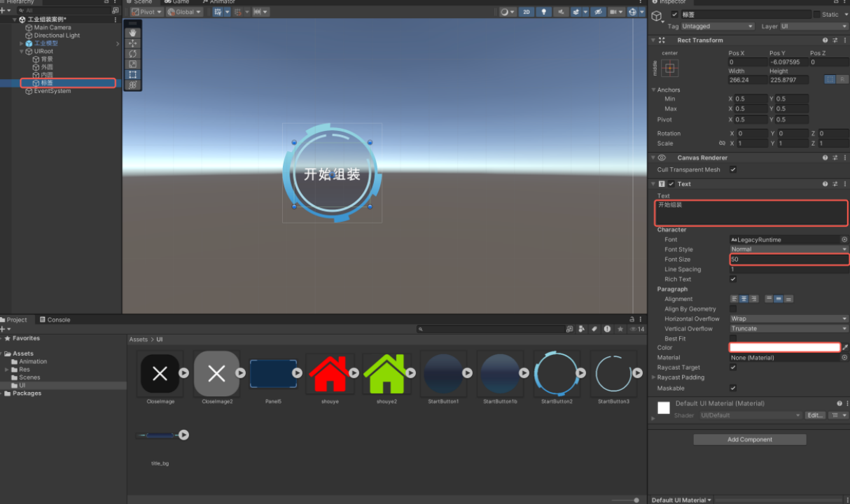Pick color with the eyedropper icon
The width and height of the screenshot is (850, 504).
(x=845, y=347)
